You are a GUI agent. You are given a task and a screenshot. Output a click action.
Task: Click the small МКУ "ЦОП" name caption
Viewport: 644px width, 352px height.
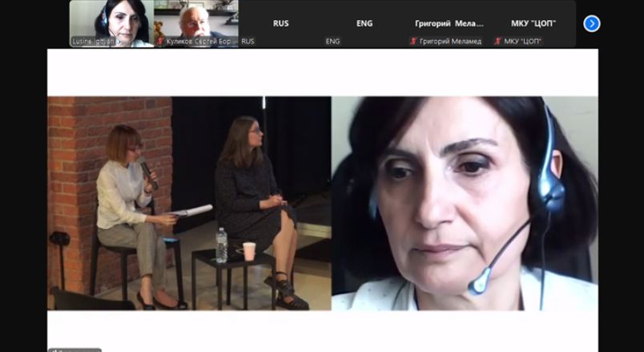[523, 41]
